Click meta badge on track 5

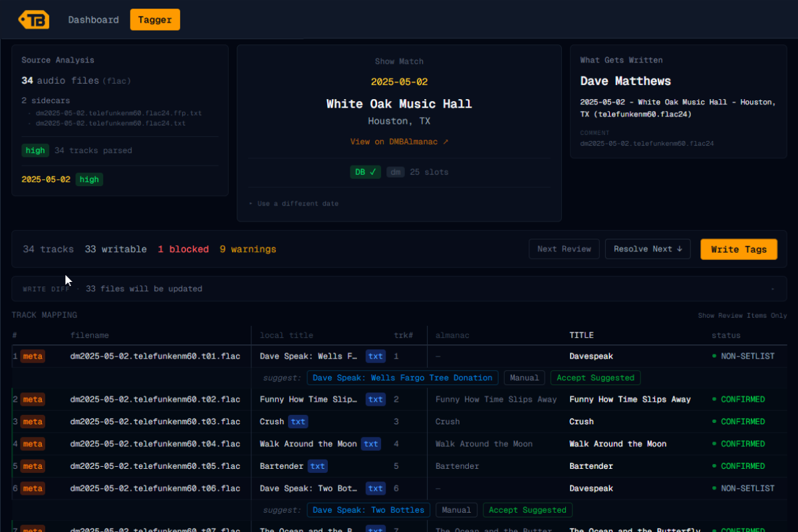pyautogui.click(x=33, y=466)
